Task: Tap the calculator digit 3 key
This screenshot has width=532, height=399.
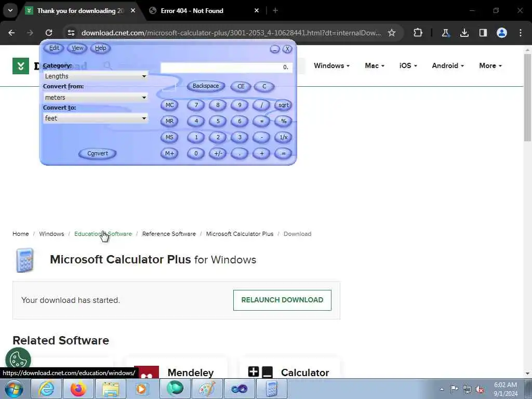Action: [x=240, y=137]
